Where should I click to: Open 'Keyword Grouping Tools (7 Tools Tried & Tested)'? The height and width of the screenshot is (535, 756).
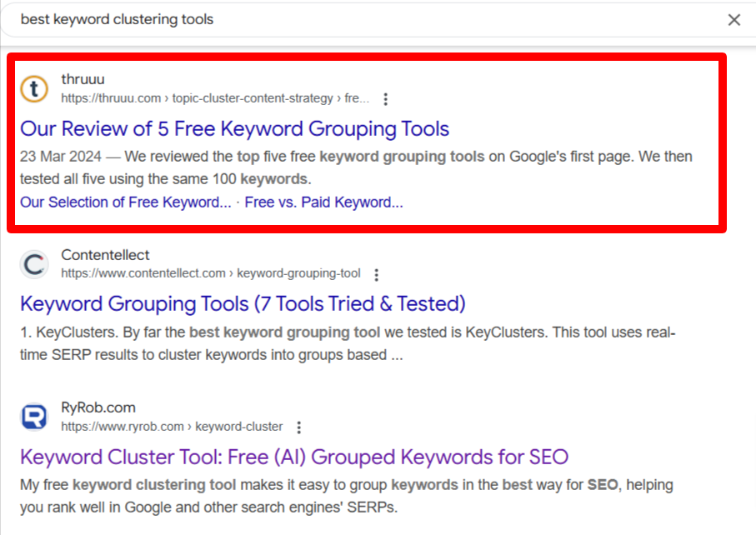243,303
